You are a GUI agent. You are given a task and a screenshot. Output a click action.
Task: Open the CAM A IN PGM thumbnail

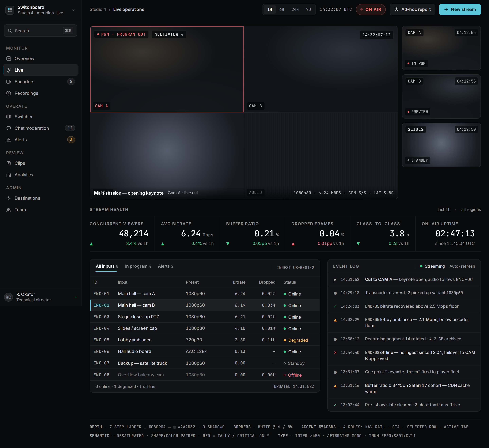coord(441,48)
